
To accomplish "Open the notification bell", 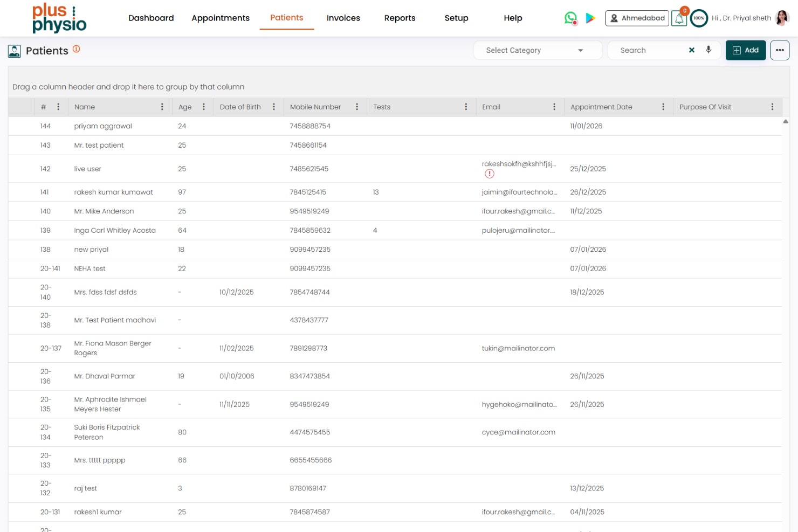I will click(x=679, y=18).
